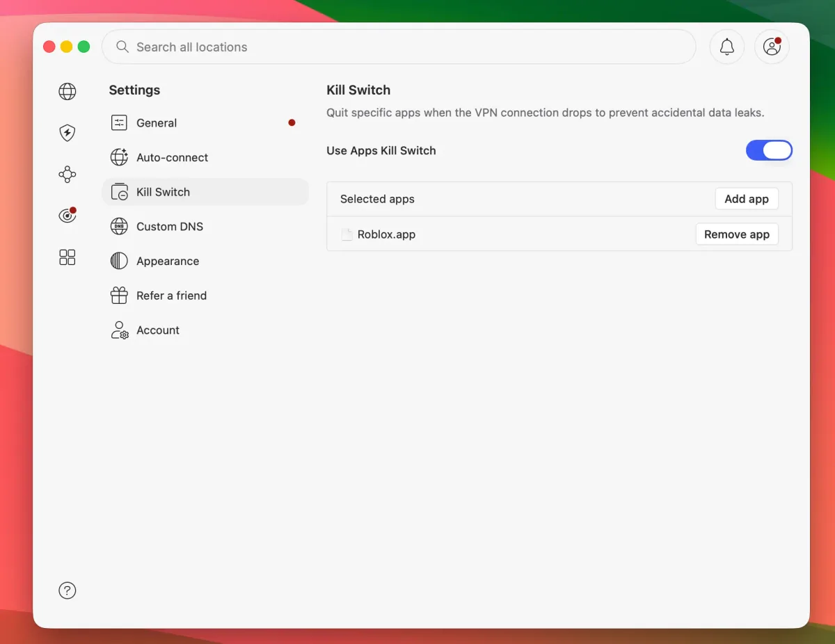Open Refer a friend page
This screenshot has height=644, width=835.
[x=205, y=296]
